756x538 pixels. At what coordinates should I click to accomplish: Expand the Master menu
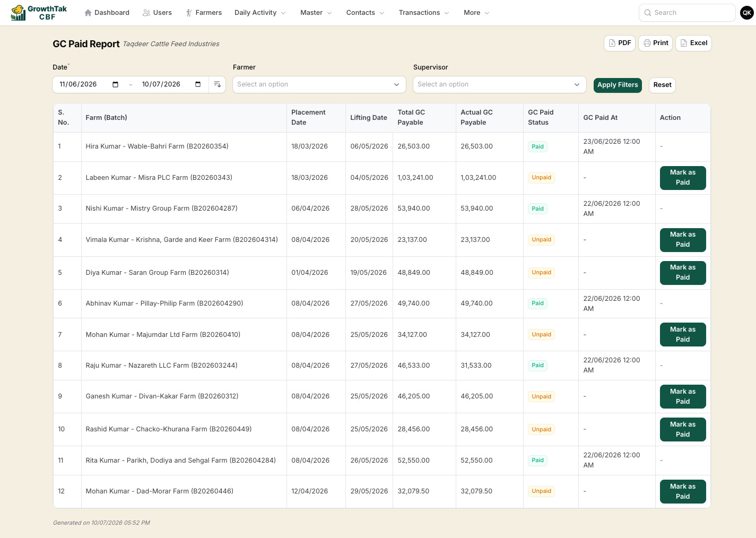point(316,13)
